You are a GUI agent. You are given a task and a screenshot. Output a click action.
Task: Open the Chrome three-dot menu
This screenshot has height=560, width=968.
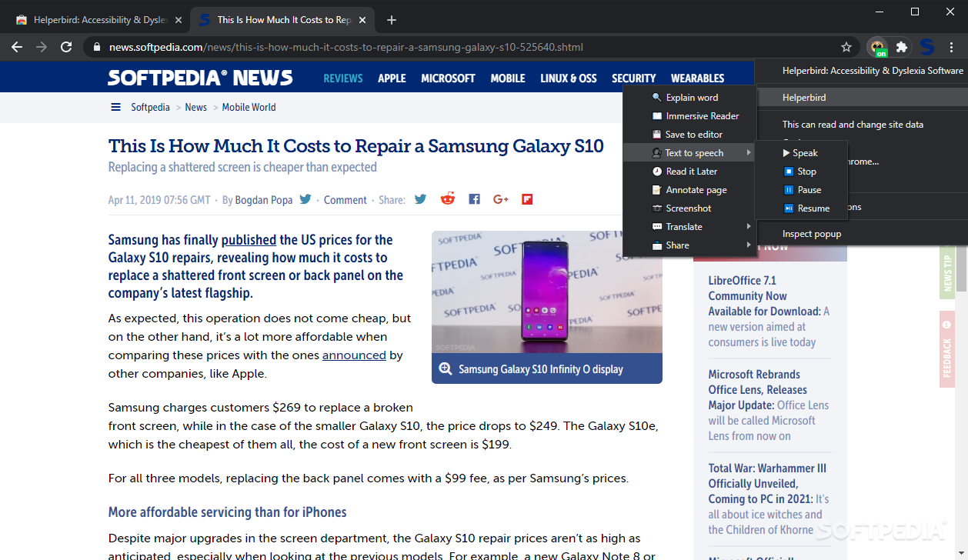953,47
